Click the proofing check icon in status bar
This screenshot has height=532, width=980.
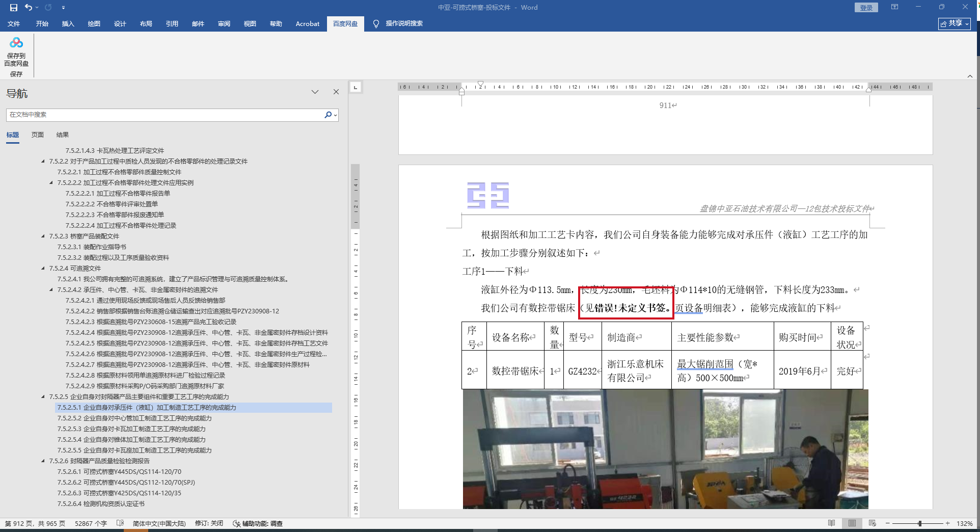click(x=120, y=523)
